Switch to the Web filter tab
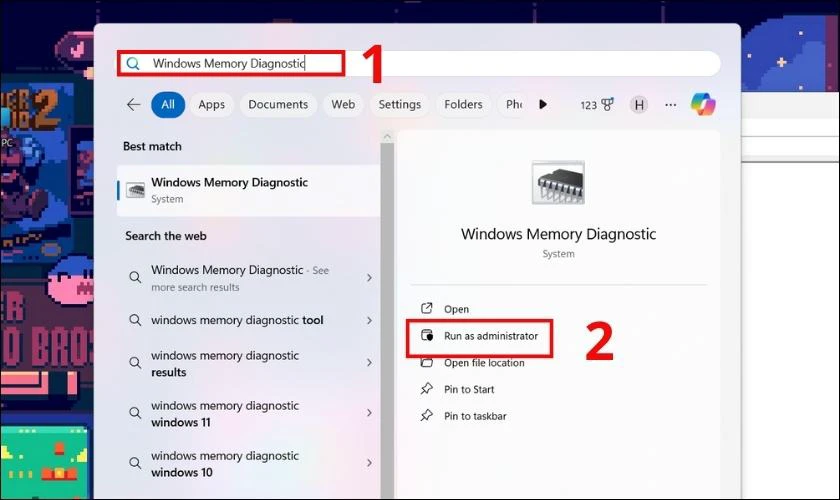The image size is (840, 500). click(343, 105)
